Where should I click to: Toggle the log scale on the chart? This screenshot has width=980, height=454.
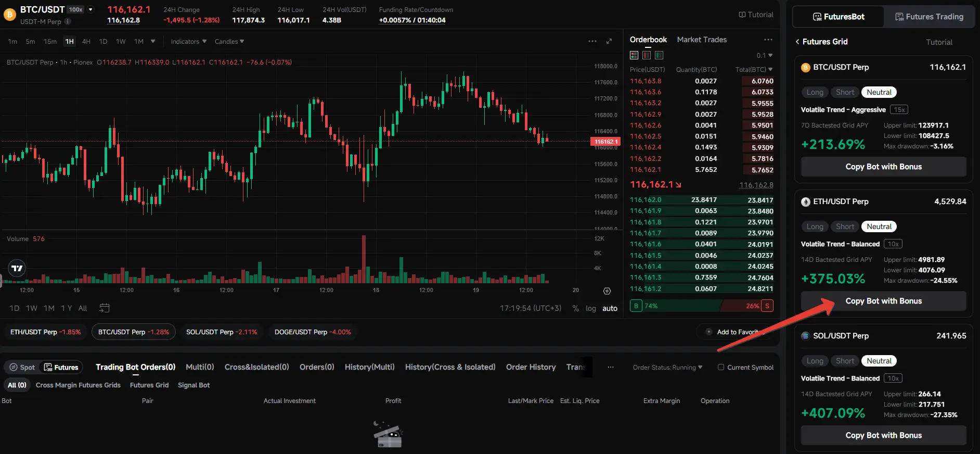(x=591, y=308)
